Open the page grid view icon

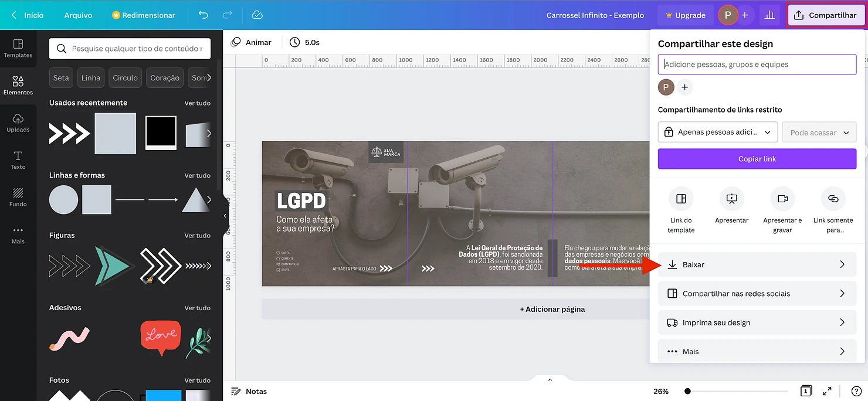[x=806, y=391]
